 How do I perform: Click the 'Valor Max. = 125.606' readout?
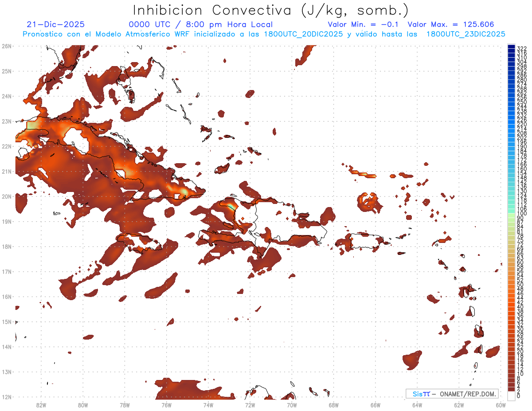(x=451, y=24)
